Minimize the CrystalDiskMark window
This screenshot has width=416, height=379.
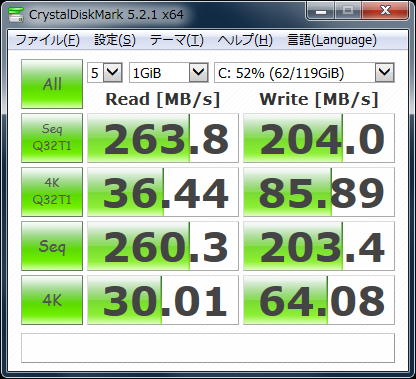click(x=320, y=11)
